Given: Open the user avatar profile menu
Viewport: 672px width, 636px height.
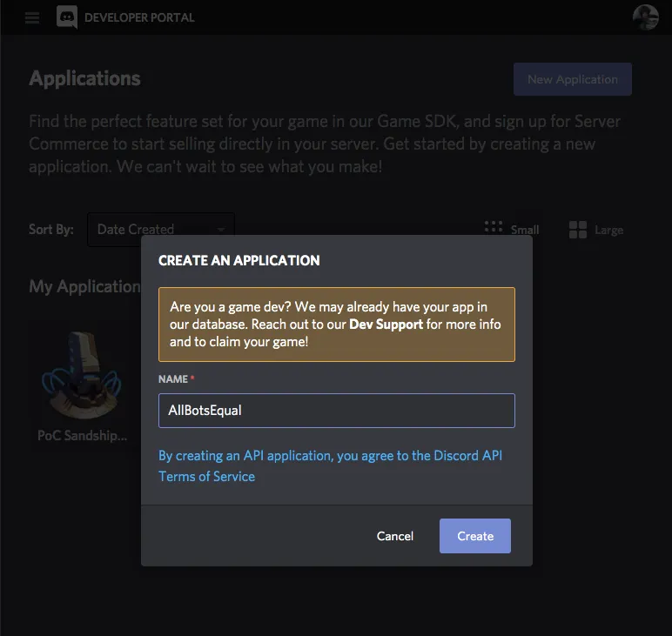Looking at the screenshot, I should (x=645, y=17).
